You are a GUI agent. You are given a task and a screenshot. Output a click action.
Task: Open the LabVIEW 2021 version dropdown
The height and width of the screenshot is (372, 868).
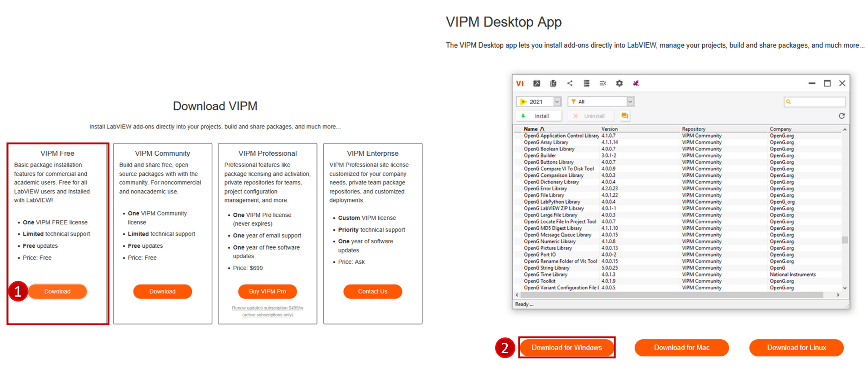coord(557,102)
